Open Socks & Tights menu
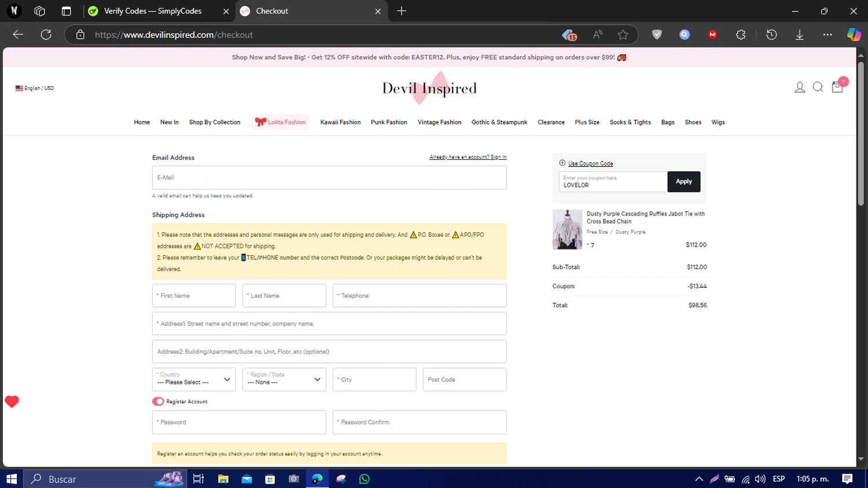 tap(630, 122)
